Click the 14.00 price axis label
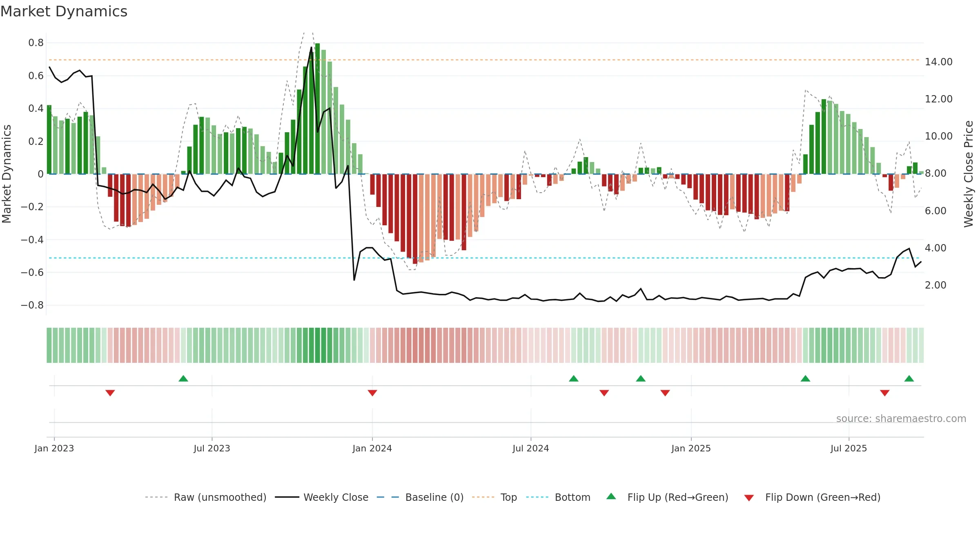Screen dimensions: 980x551 [x=939, y=62]
